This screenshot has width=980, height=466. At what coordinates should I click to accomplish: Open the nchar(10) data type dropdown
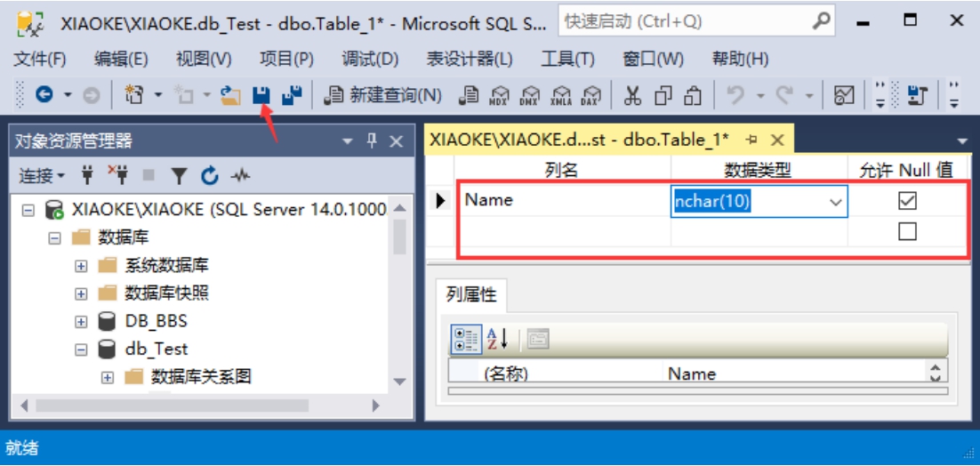click(835, 202)
